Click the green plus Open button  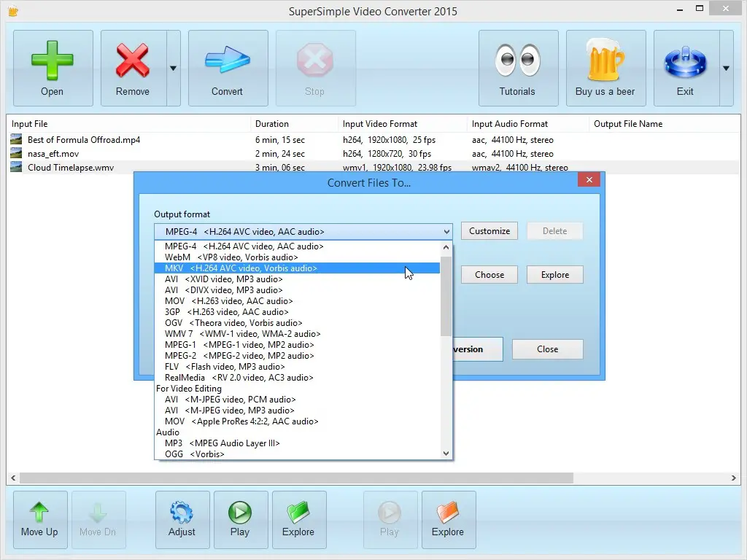(53, 68)
